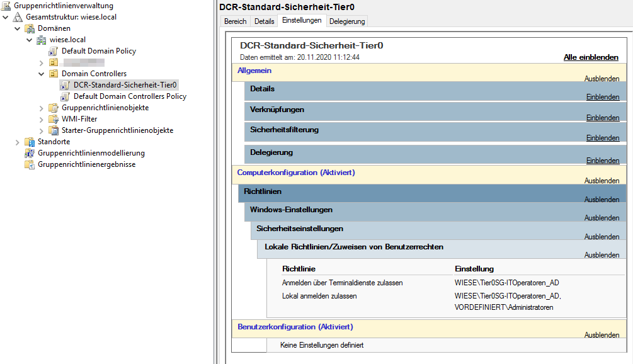
Task: Show the Sicherheitsfilterung section via Einblenden
Action: click(603, 138)
